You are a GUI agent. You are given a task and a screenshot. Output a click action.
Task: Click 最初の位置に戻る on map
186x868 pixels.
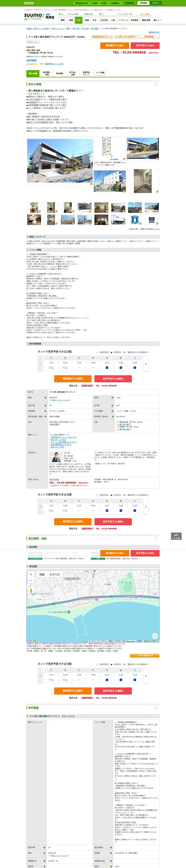click(x=72, y=579)
